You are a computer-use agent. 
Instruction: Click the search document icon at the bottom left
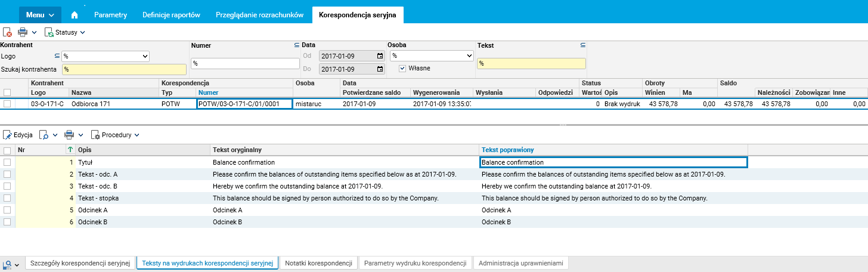(7, 264)
